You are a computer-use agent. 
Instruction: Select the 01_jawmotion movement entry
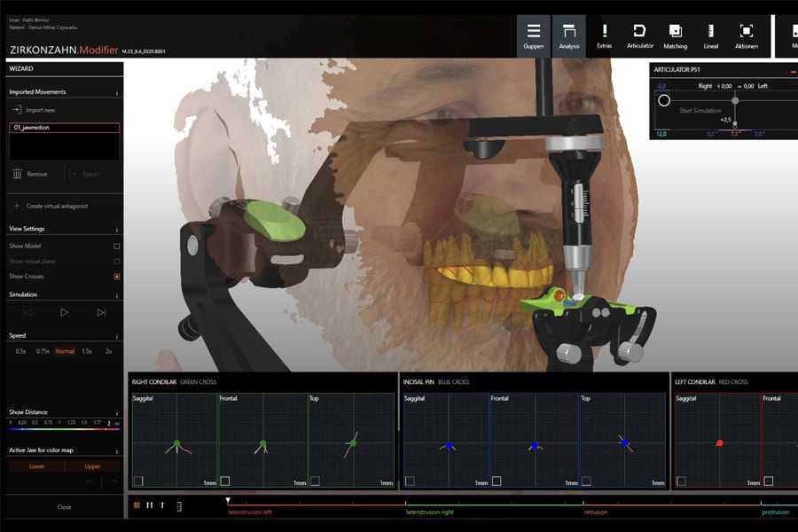coord(64,128)
